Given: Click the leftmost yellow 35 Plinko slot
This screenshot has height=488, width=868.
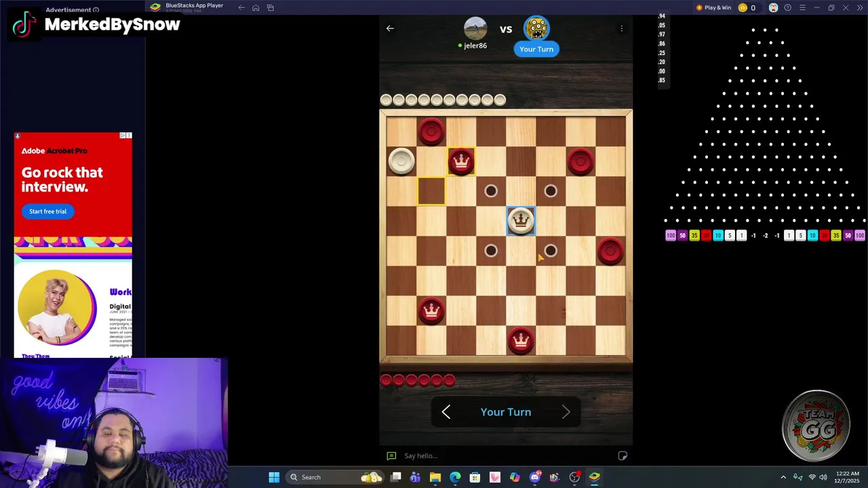Looking at the screenshot, I should point(694,235).
